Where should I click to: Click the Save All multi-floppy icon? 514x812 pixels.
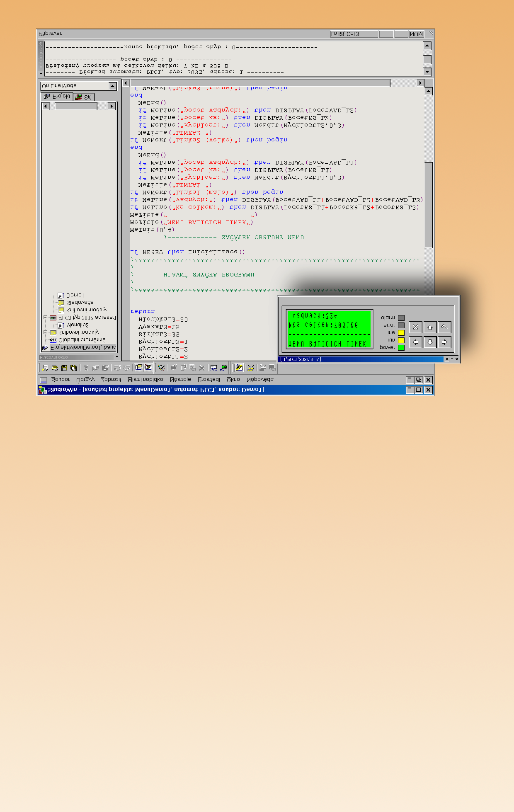[74, 368]
